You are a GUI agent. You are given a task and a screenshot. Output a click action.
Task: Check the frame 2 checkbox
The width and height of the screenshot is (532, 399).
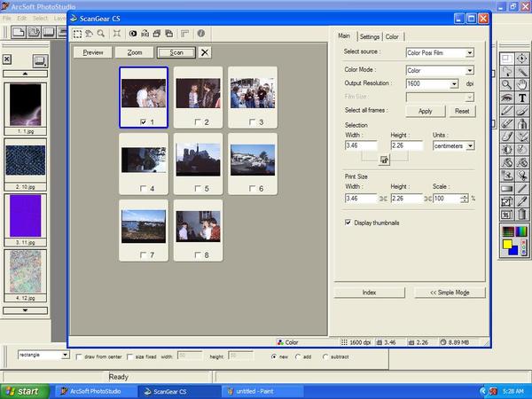point(198,121)
